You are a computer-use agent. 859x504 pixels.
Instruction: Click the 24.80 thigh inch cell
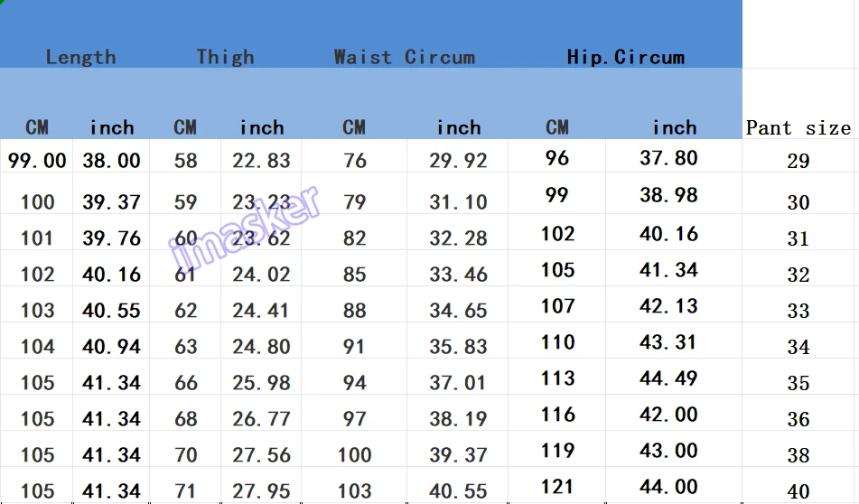[261, 347]
